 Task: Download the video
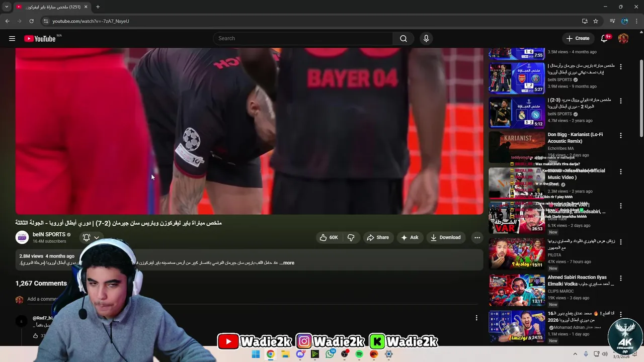coord(446,237)
